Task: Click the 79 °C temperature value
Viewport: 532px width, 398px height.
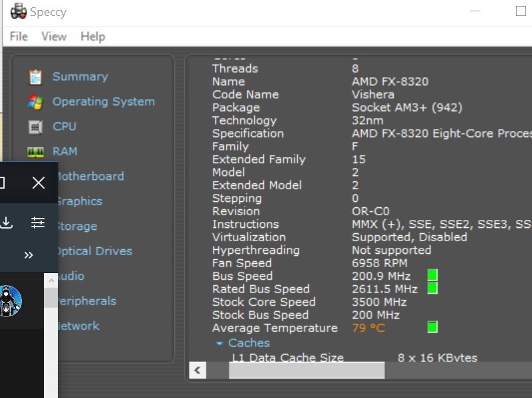Action: click(368, 328)
